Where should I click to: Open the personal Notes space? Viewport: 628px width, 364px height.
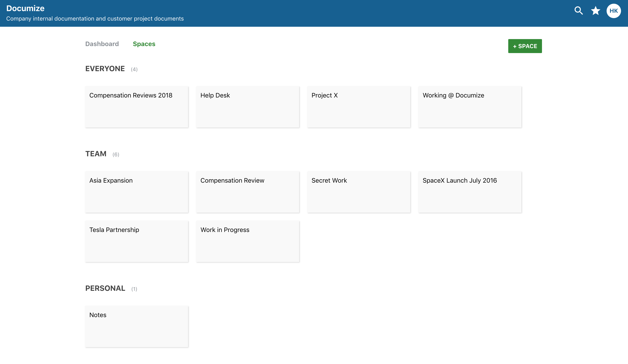137,327
